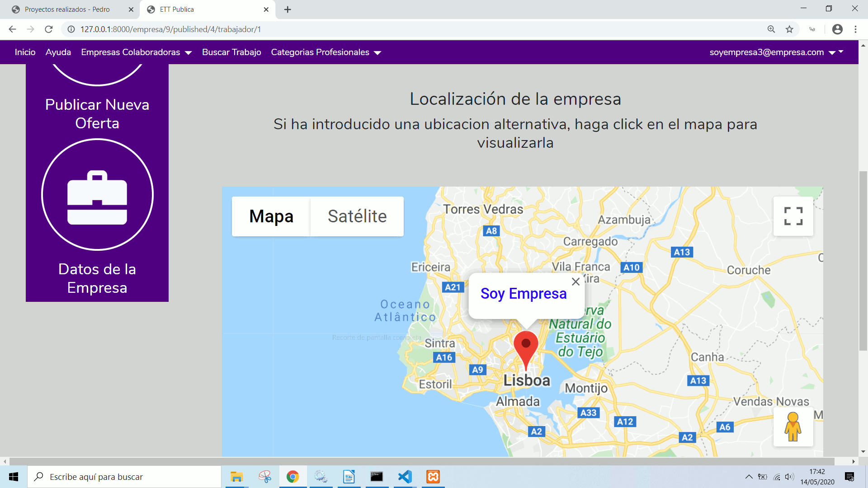Viewport: 868px width, 488px height.
Task: Click the Chrome extension icon near profile
Action: [812, 29]
